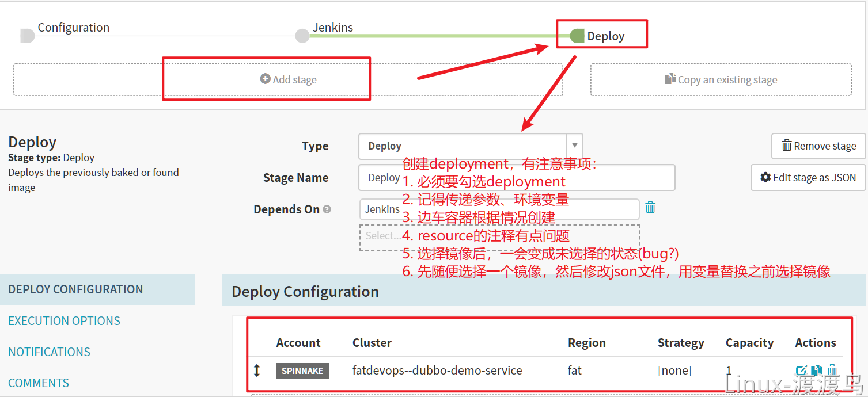The image size is (868, 401).
Task: Click the Actions column header
Action: click(x=816, y=343)
